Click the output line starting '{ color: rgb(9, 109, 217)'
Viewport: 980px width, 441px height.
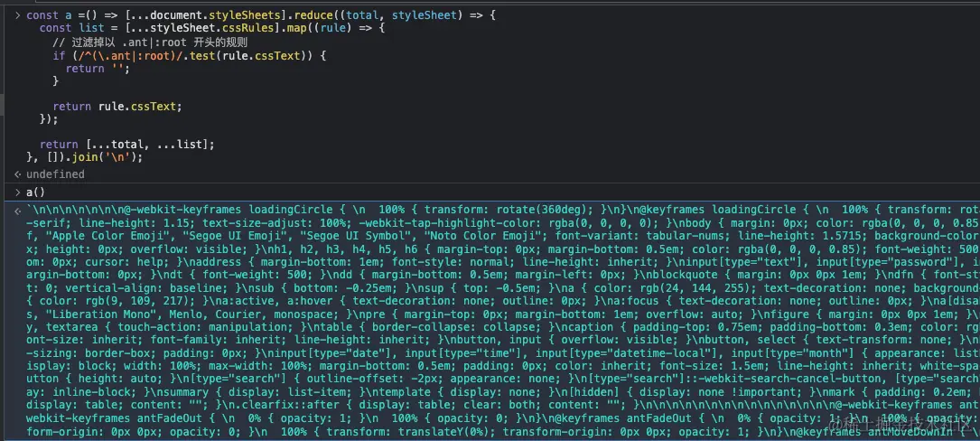(503, 301)
